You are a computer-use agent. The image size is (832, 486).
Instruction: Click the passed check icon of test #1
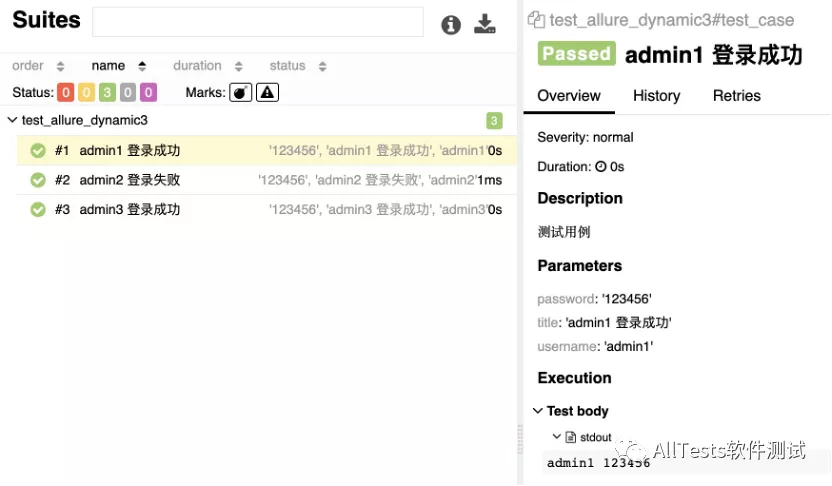coord(38,151)
